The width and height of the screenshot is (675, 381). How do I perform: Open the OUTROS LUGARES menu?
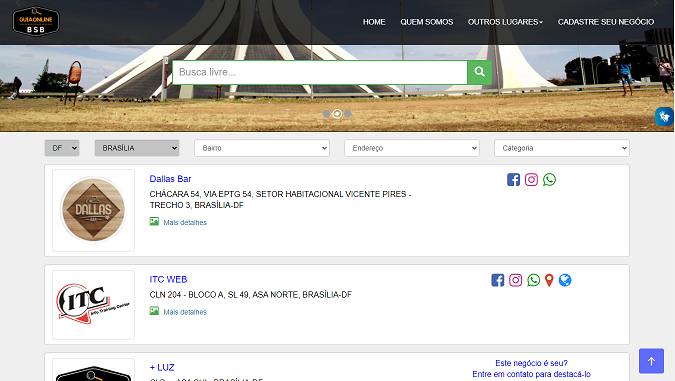pyautogui.click(x=505, y=22)
